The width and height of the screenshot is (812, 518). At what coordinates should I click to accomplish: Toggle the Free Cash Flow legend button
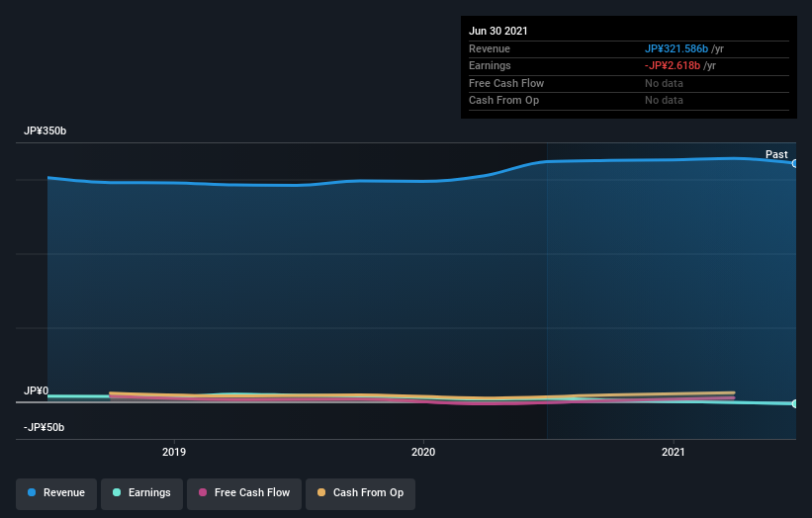coord(244,493)
